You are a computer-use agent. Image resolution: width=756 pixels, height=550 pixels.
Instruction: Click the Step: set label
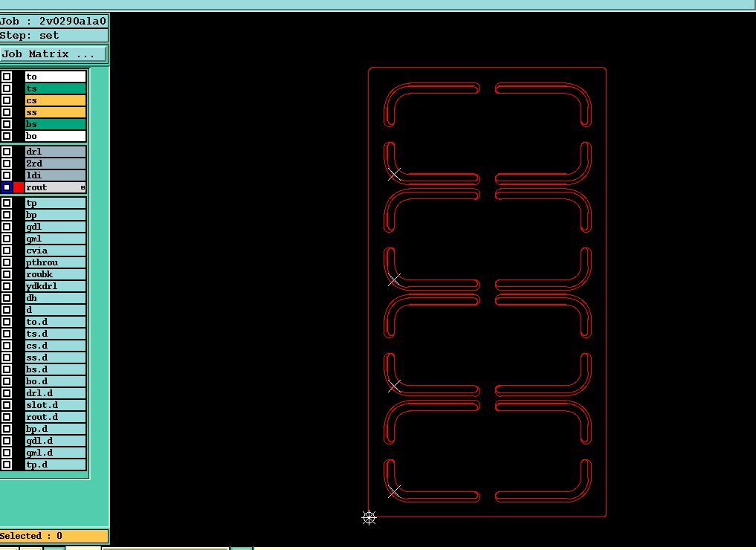tap(54, 35)
